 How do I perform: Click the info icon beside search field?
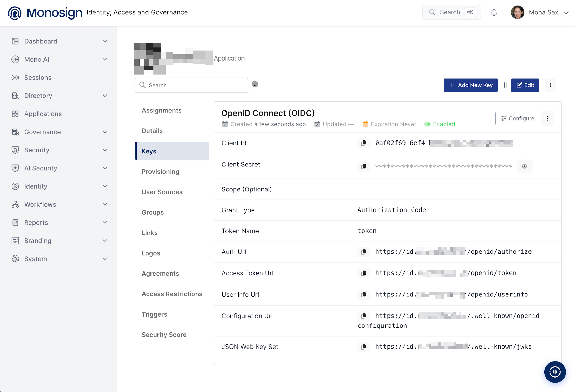(255, 84)
